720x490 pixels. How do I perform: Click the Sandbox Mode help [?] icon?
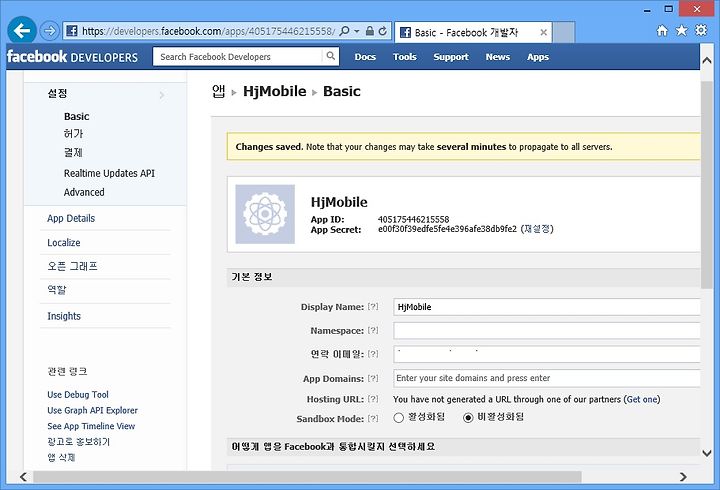coord(373,418)
